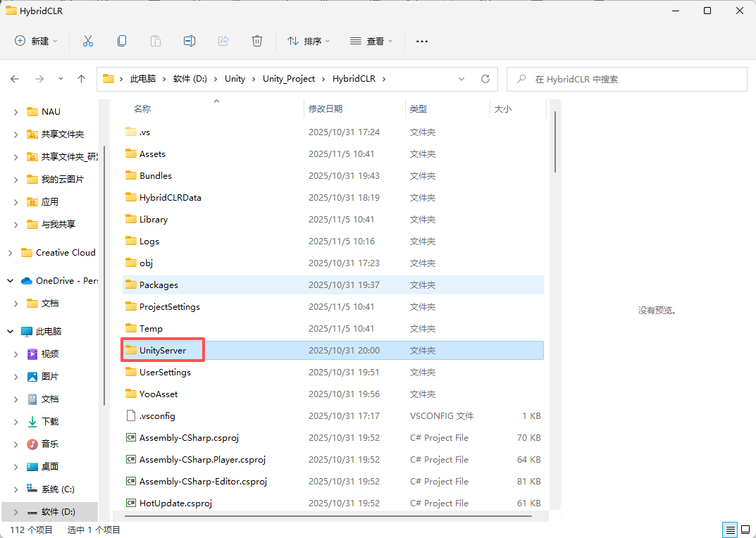The width and height of the screenshot is (756, 538).
Task: Select 我的云图片 in the sidebar
Action: pos(63,180)
